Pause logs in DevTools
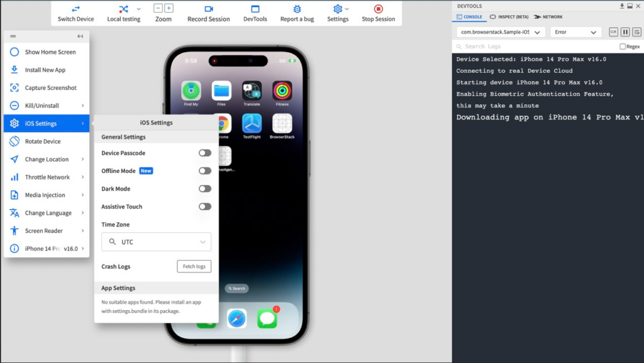This screenshot has height=363, width=644. (x=625, y=32)
